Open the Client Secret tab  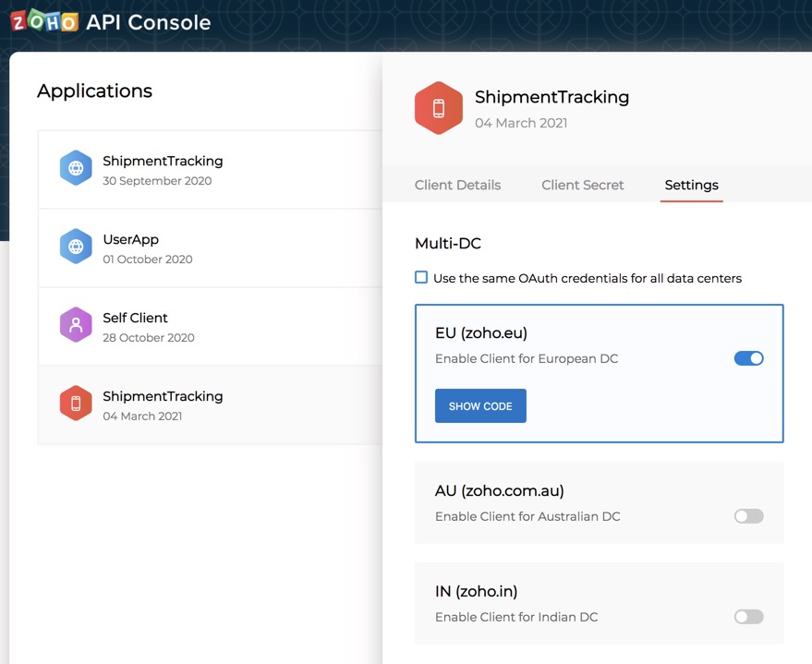(x=582, y=185)
